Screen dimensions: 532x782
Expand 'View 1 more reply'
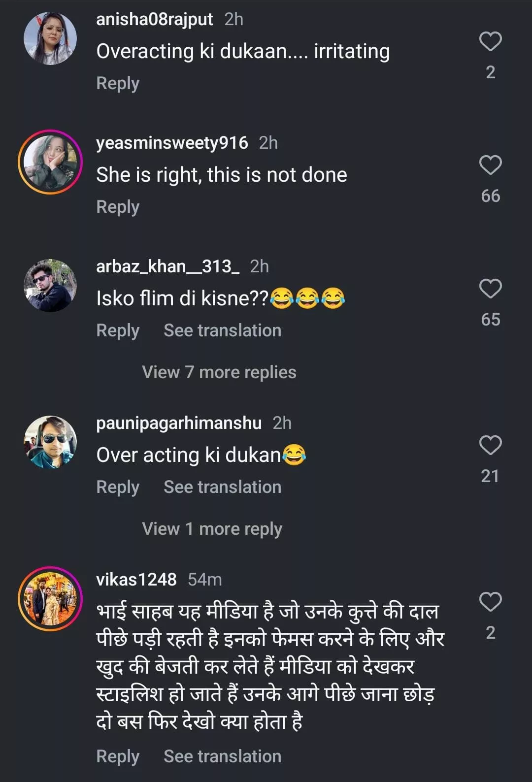(x=212, y=529)
